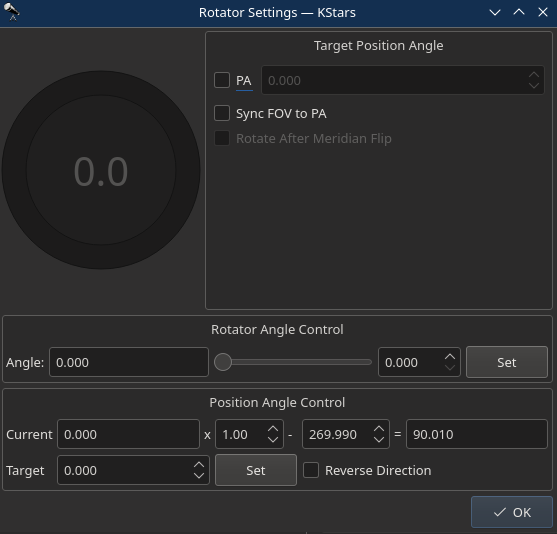Decrease the 269.990 offset value
This screenshot has width=557, height=534.
click(379, 439)
